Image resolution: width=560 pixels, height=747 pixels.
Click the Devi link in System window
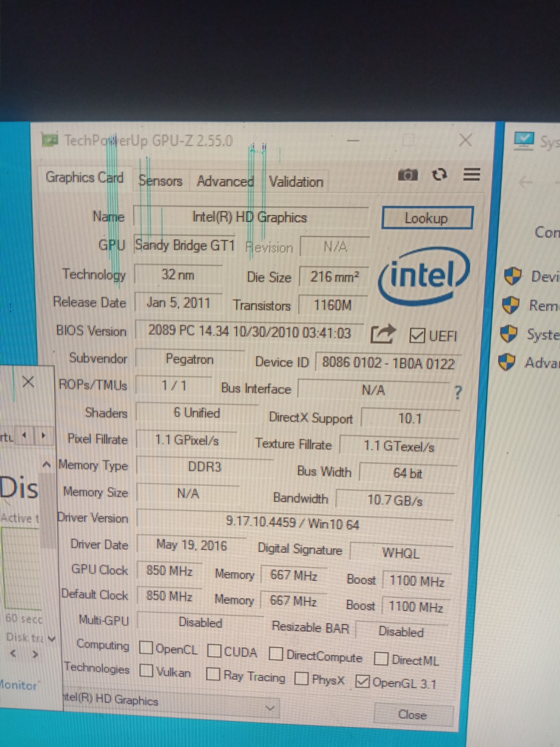pyautogui.click(x=545, y=276)
